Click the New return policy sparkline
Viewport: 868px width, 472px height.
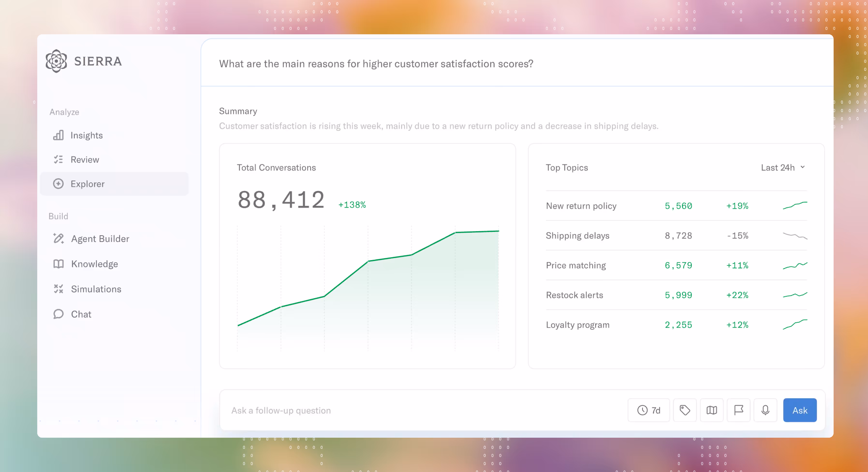(795, 205)
